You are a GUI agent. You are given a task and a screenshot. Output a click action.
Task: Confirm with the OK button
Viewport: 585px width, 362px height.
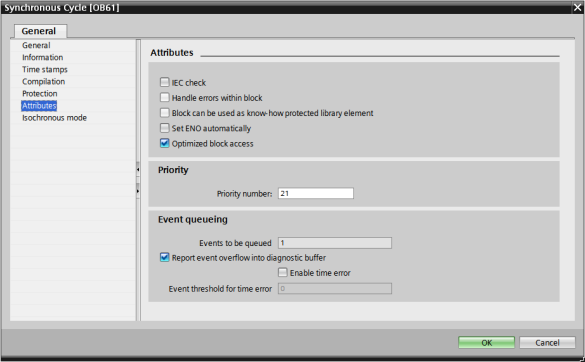click(487, 343)
